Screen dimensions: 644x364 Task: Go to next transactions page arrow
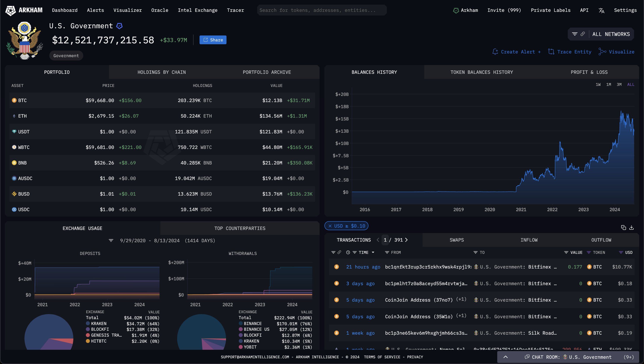(x=406, y=240)
